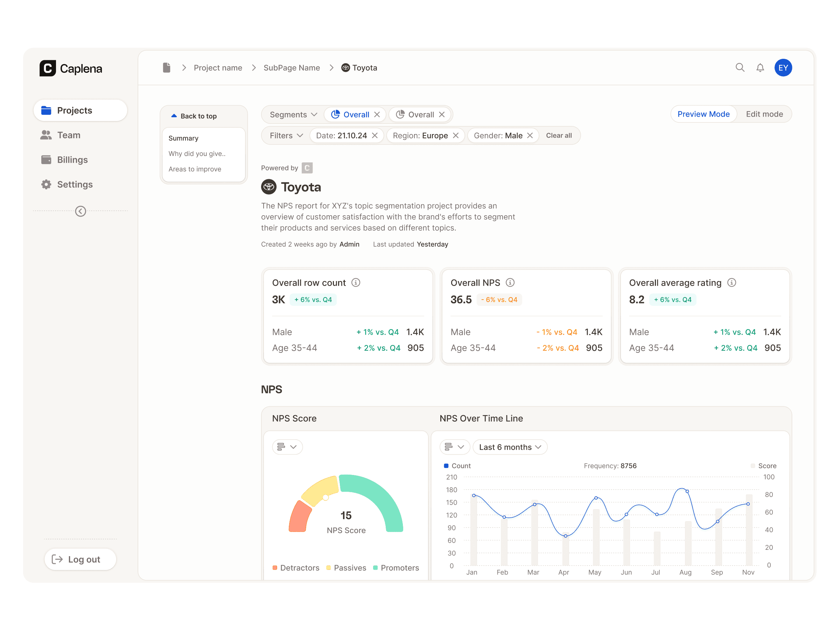The height and width of the screenshot is (630, 840).
Task: Click the info icon for Overall row count
Action: pos(356,282)
